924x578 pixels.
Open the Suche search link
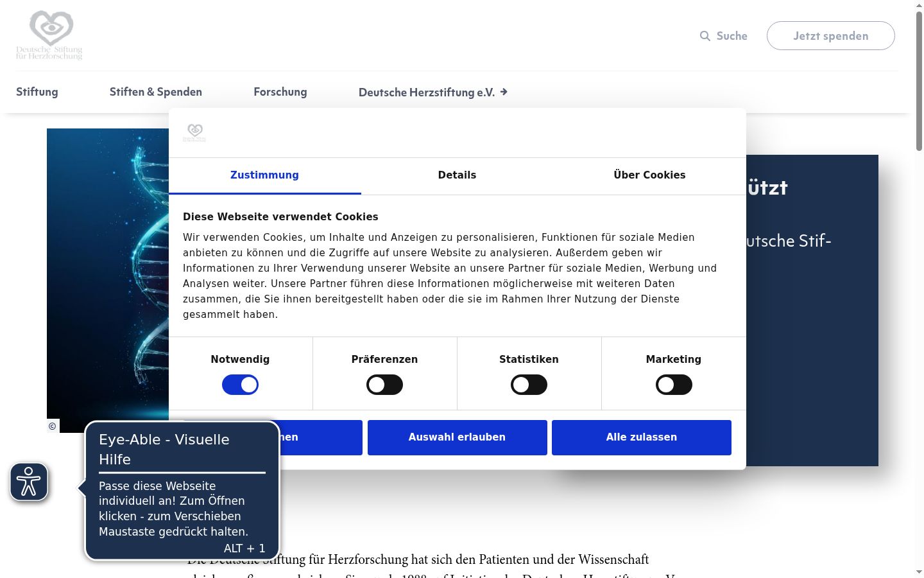pyautogui.click(x=724, y=36)
